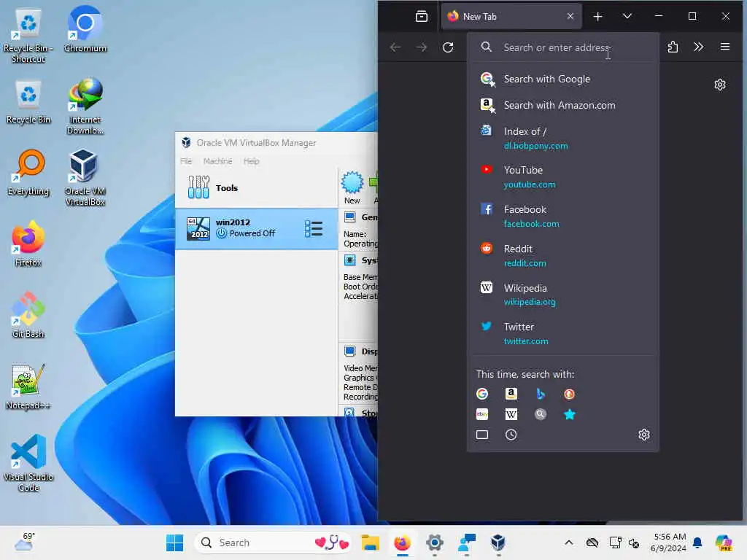This screenshot has width=747, height=560.
Task: Open the Reddit suggestion
Action: coord(562,256)
